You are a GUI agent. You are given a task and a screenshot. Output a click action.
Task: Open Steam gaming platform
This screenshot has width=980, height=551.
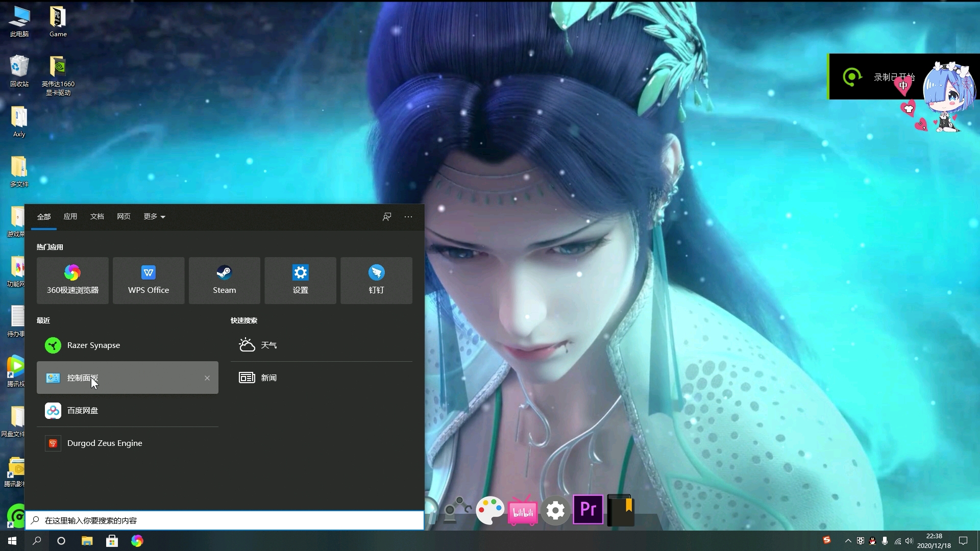(224, 279)
